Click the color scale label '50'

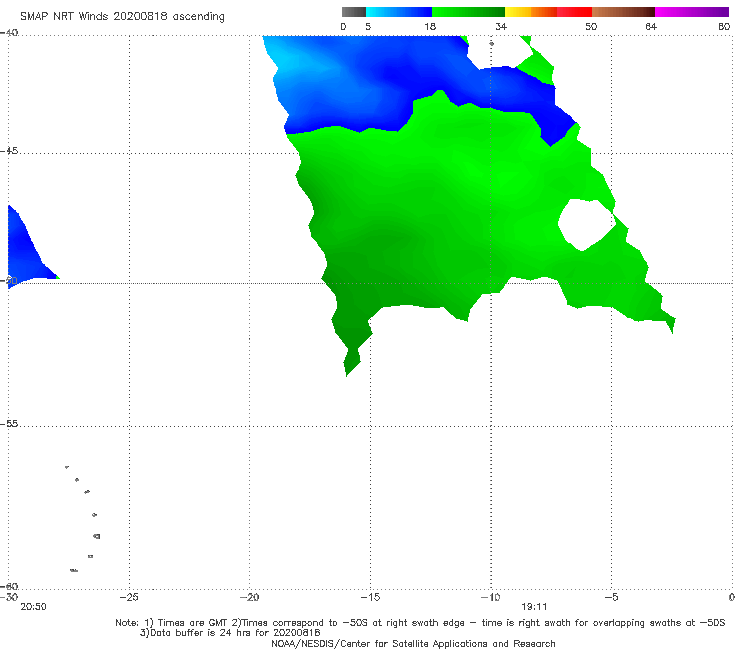pyautogui.click(x=591, y=26)
